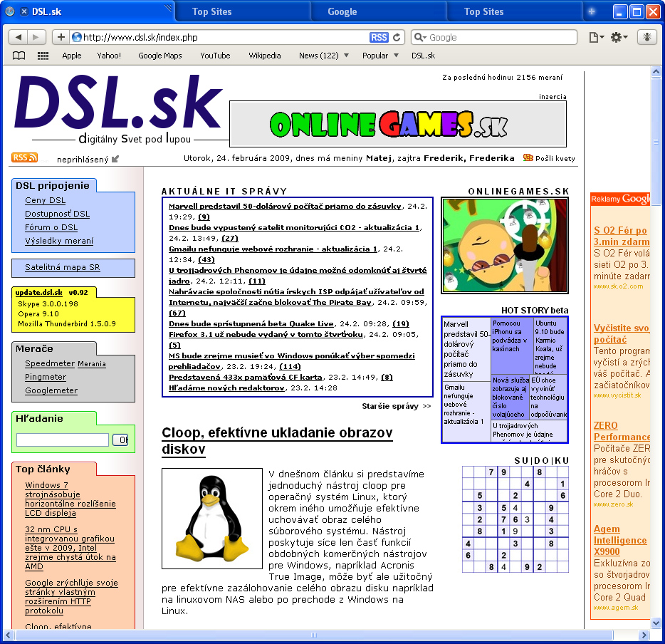Screen dimensions: 665x644
Task: Open the Apple bookmark
Action: (72, 56)
